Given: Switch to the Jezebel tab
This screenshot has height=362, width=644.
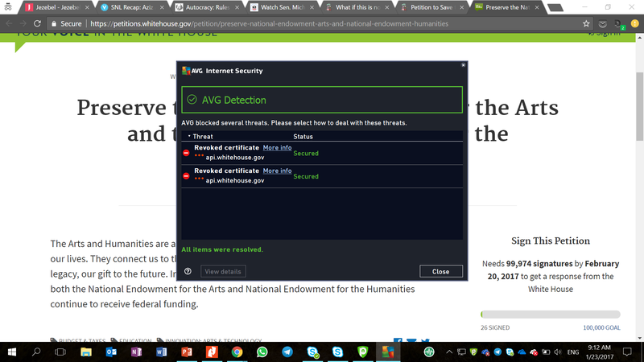Looking at the screenshot, I should pyautogui.click(x=57, y=7).
